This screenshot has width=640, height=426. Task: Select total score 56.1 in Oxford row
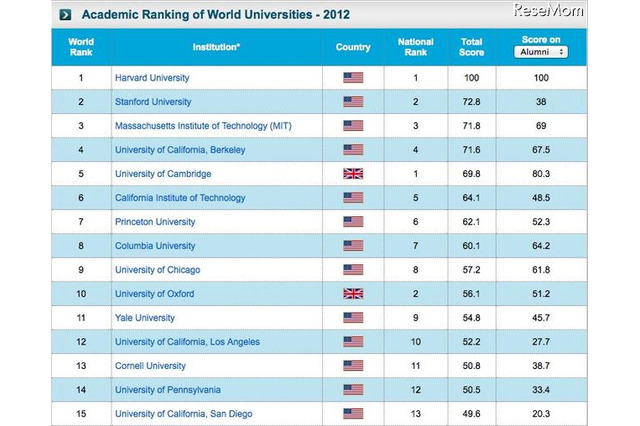tap(471, 294)
